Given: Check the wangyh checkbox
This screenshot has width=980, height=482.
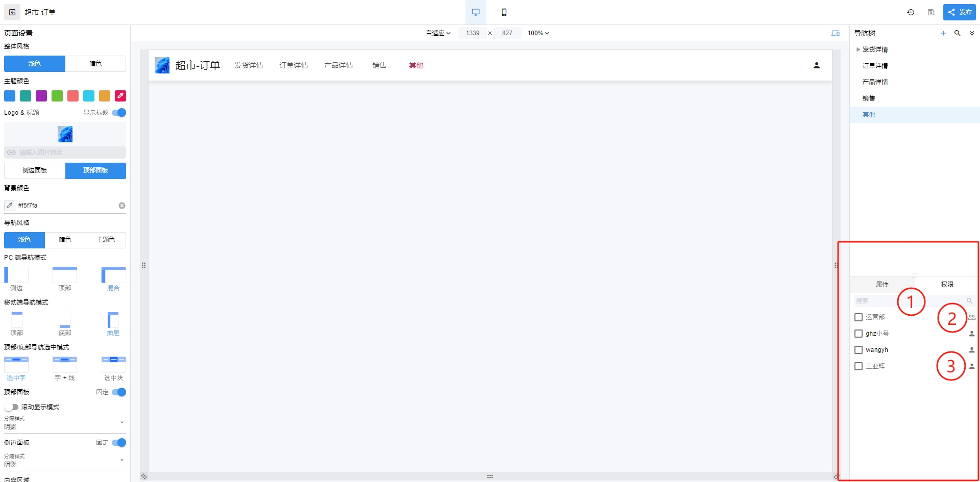Looking at the screenshot, I should pos(859,350).
